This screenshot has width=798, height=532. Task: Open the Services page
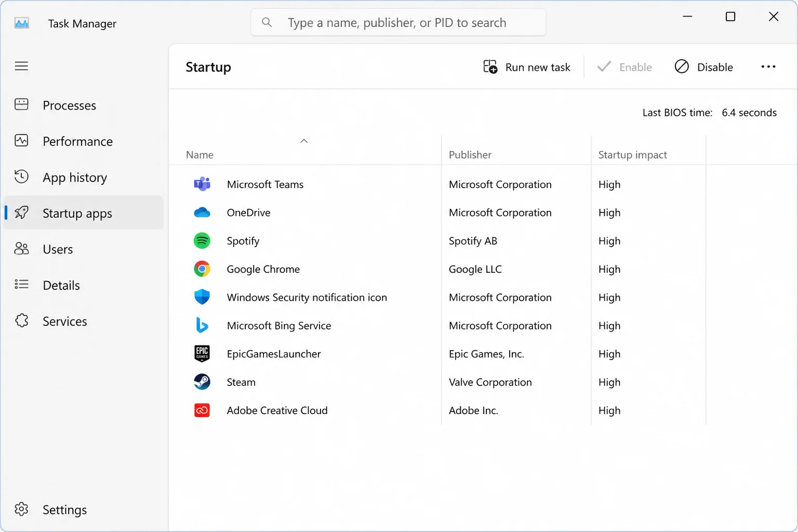click(x=83, y=321)
